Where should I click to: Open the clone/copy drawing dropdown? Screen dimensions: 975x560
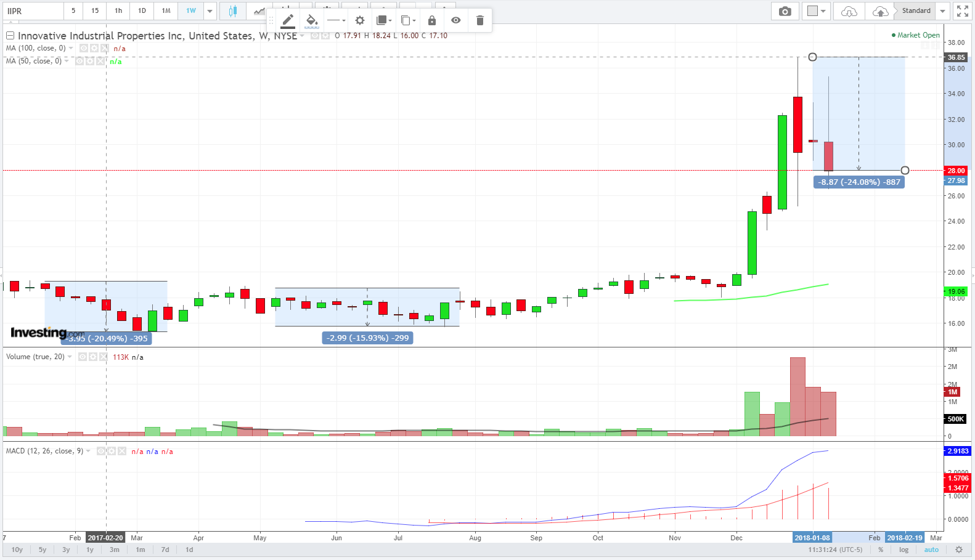click(x=408, y=21)
